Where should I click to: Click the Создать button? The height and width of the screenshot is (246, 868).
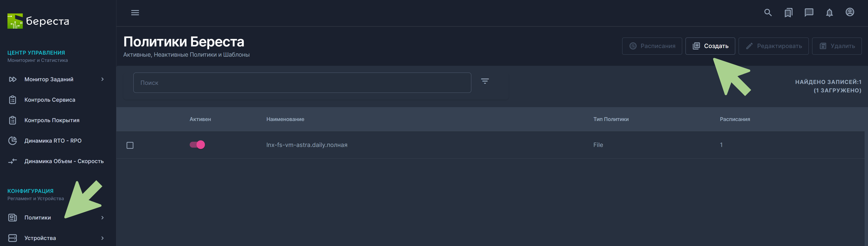(710, 46)
